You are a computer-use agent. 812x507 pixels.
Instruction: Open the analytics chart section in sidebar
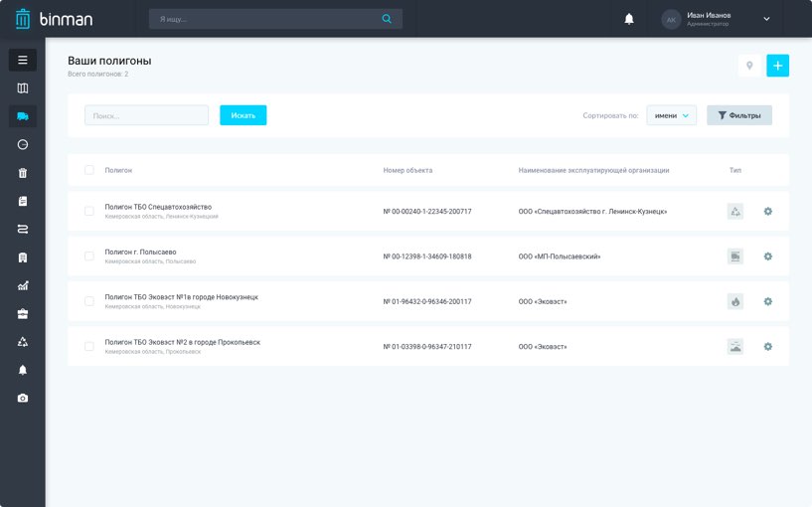(x=23, y=286)
